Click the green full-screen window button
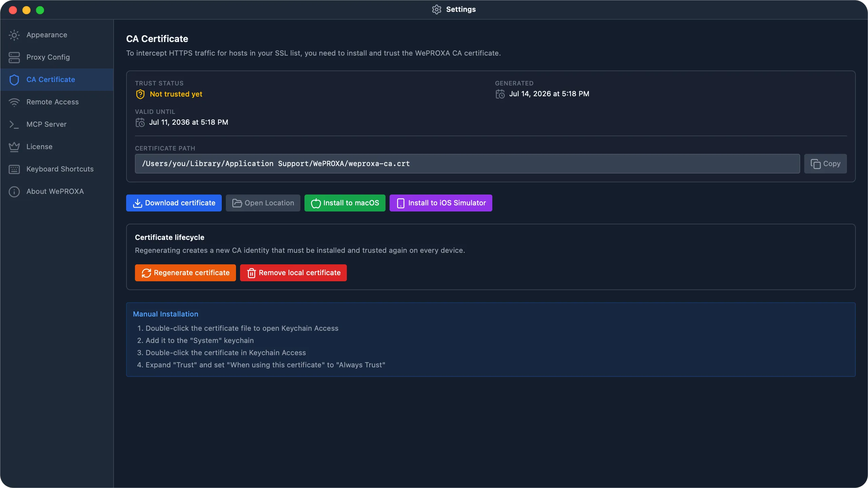Image resolution: width=868 pixels, height=488 pixels. point(40,10)
